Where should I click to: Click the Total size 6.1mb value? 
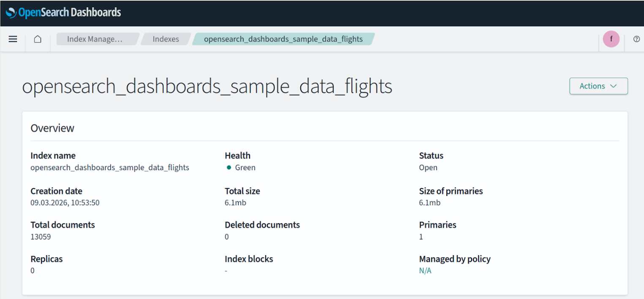click(x=235, y=203)
